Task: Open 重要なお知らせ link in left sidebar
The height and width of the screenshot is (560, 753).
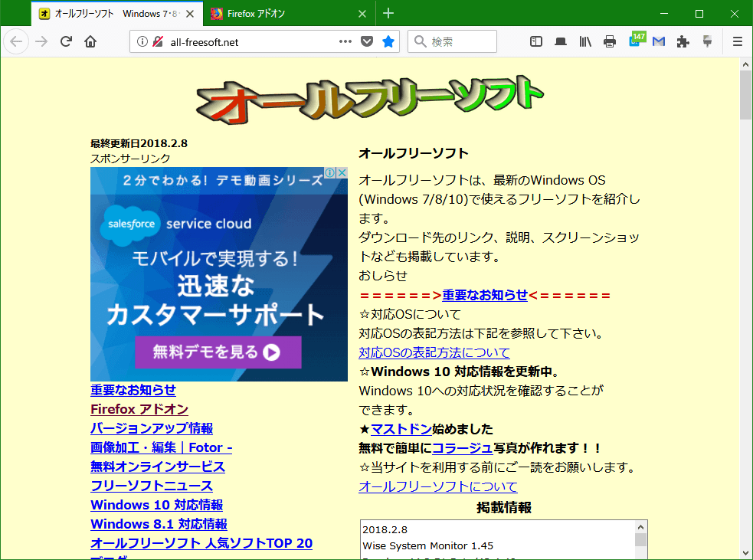Action: (133, 390)
